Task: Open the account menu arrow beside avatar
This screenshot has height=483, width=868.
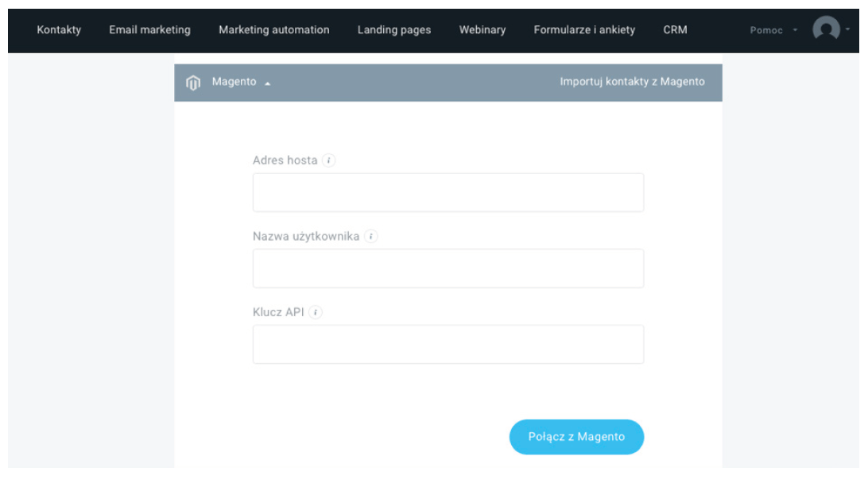Action: (847, 29)
